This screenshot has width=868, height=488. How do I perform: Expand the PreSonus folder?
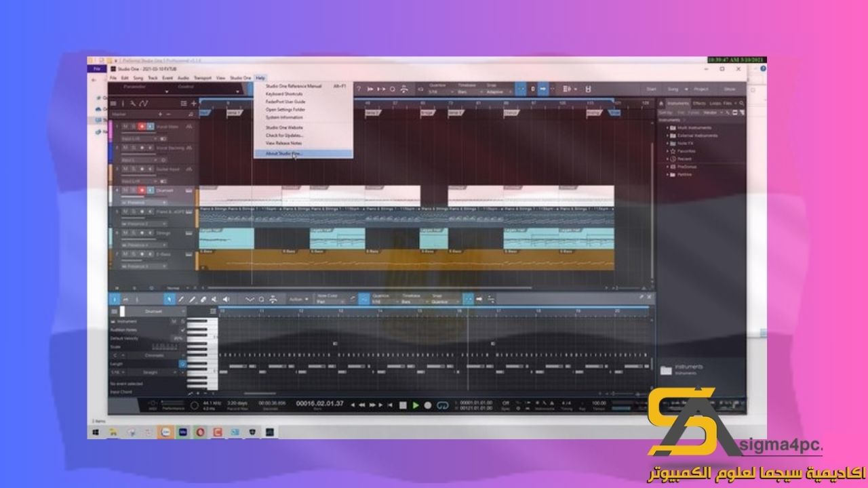668,166
